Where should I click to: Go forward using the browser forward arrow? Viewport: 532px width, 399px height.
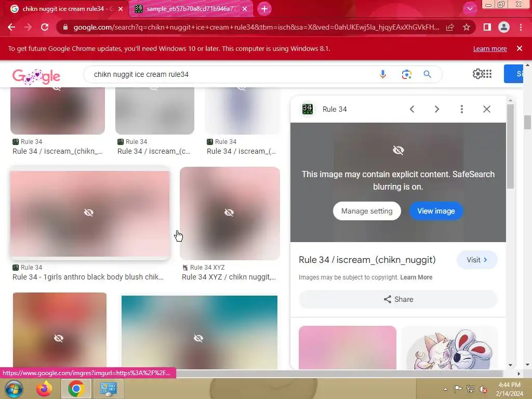[x=28, y=27]
